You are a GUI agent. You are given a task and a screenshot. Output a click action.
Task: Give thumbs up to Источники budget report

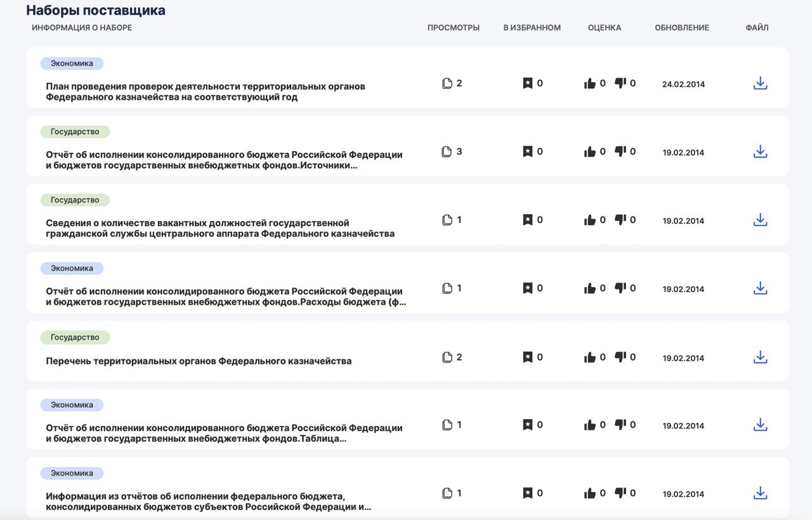590,152
